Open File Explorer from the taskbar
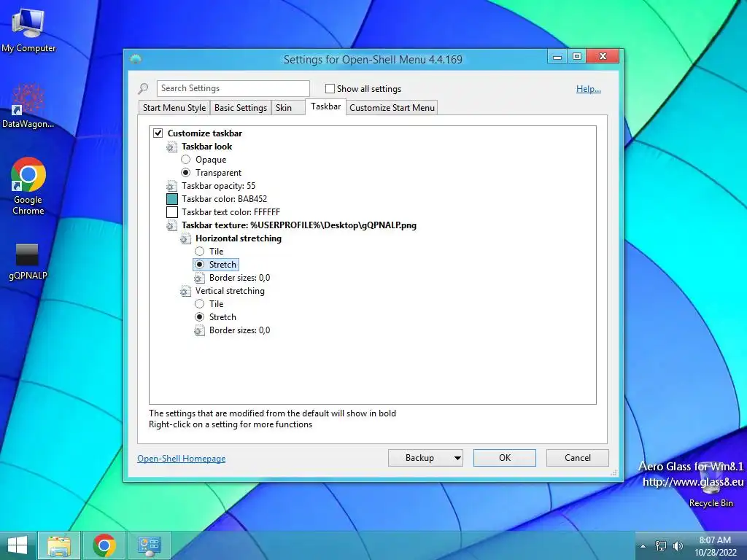 (59, 545)
